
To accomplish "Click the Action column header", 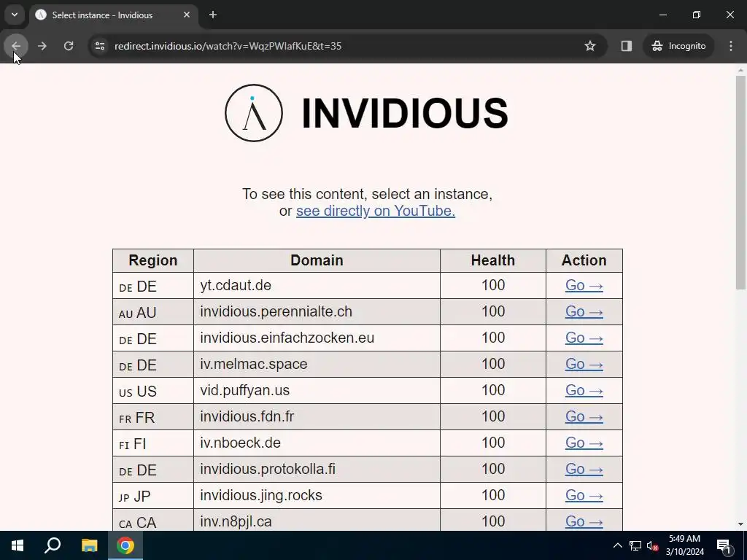I will (x=584, y=260).
